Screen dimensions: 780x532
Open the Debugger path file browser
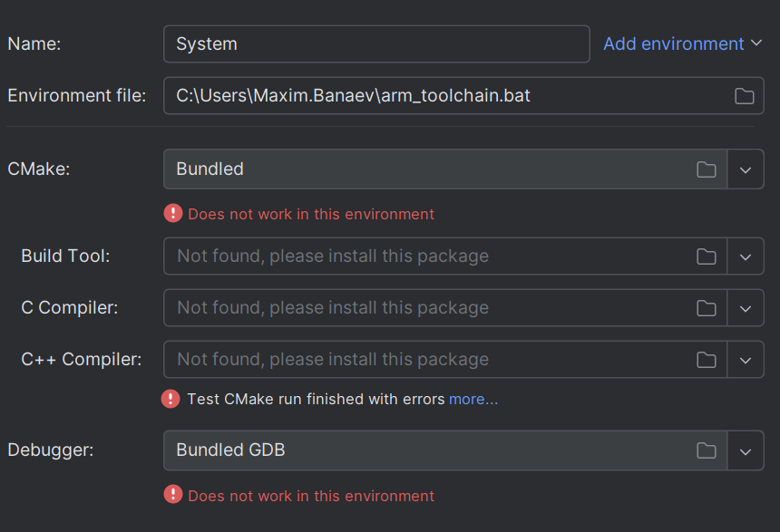[707, 450]
